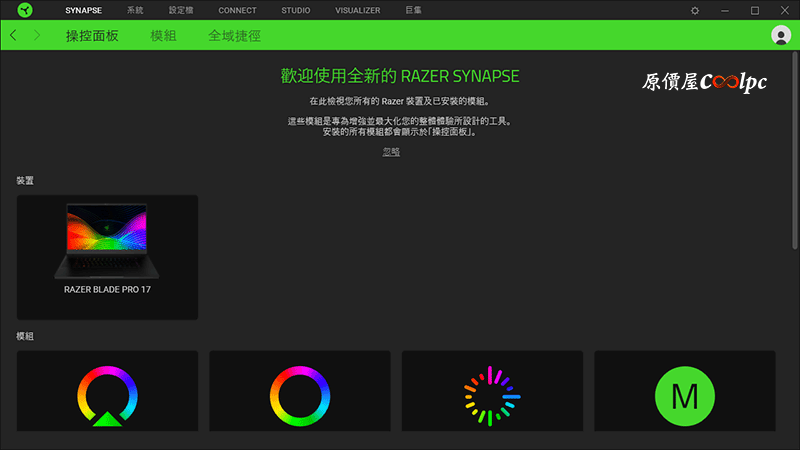The image size is (800, 450).
Task: Select the 操控面板 sub-tab
Action: (92, 36)
